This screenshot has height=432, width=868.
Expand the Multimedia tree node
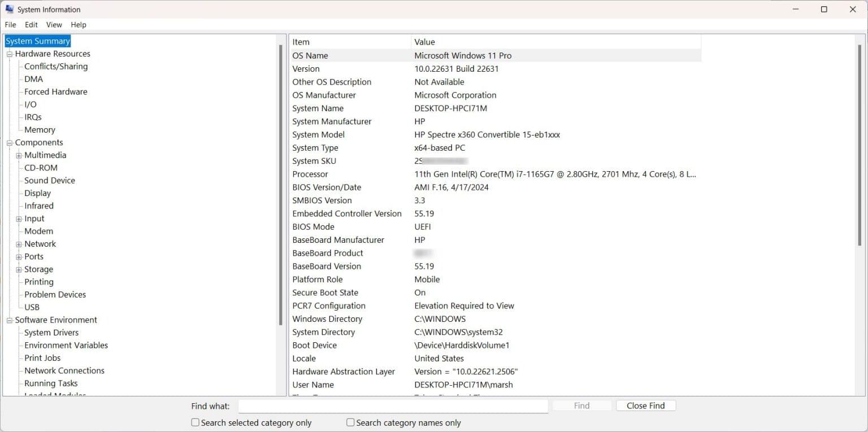pyautogui.click(x=19, y=155)
